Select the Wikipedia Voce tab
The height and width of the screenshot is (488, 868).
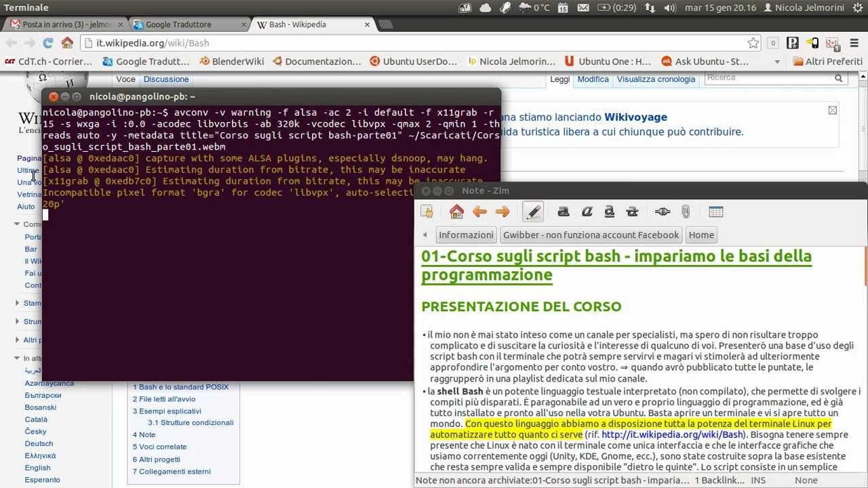(x=126, y=79)
